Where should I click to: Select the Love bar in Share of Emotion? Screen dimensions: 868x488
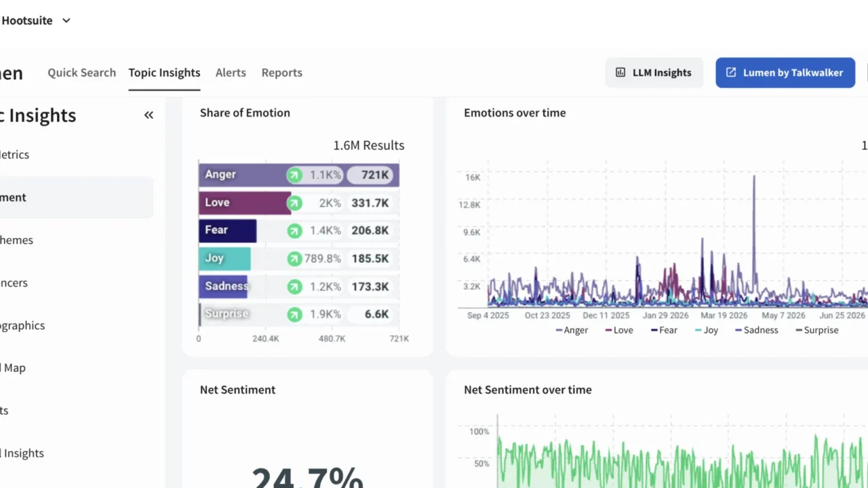click(x=245, y=203)
